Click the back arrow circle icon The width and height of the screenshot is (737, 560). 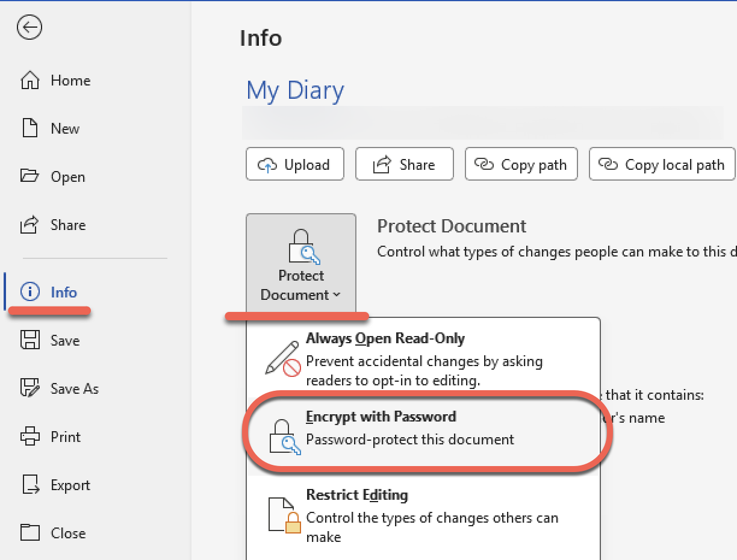[30, 27]
